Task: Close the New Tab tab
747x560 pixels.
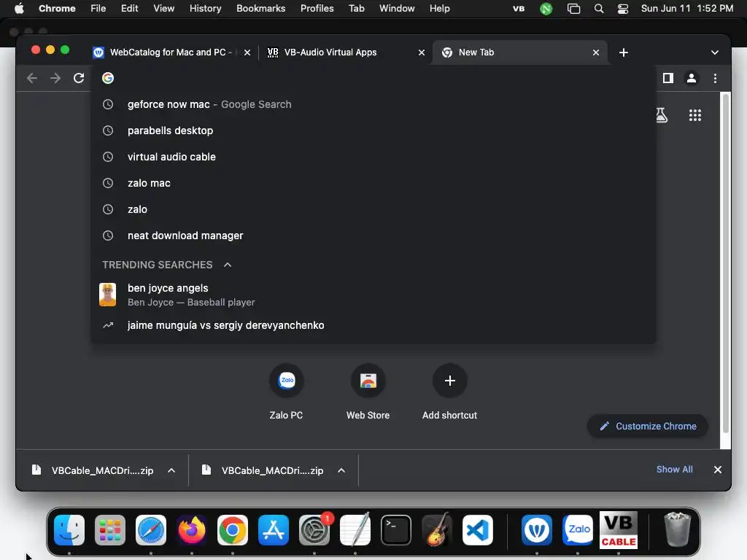Action: pyautogui.click(x=595, y=52)
